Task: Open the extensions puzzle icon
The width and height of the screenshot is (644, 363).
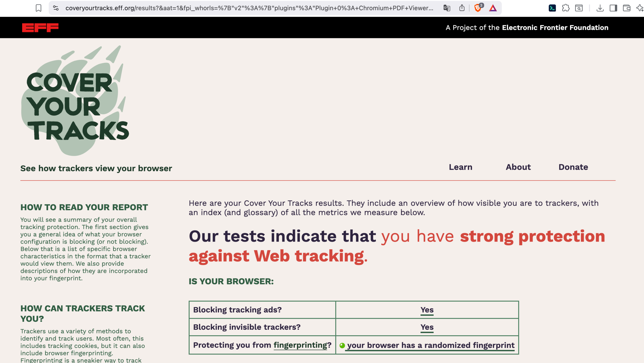Action: tap(566, 8)
